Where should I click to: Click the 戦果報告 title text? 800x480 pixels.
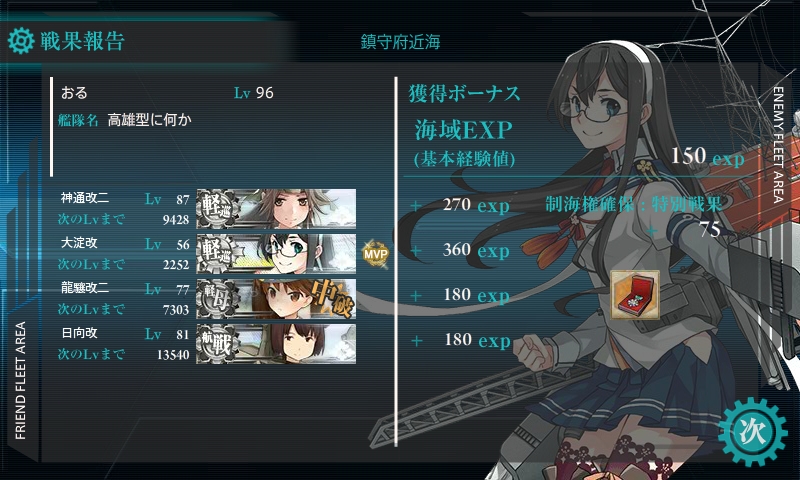point(83,41)
